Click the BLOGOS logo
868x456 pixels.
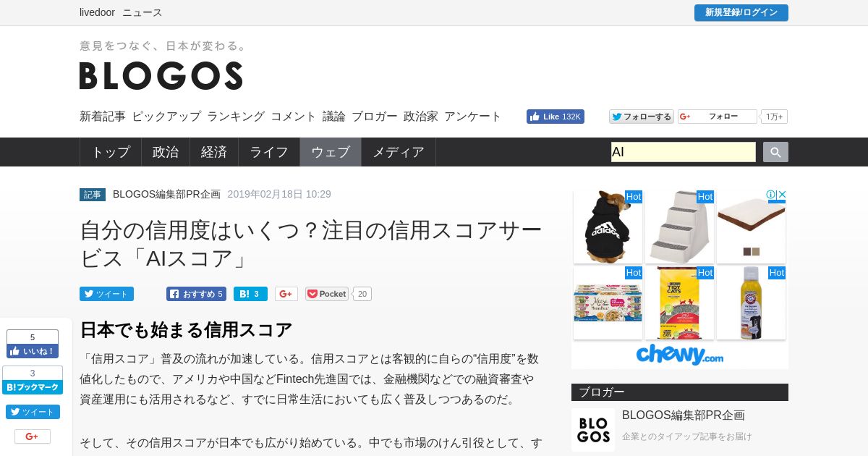click(x=161, y=75)
